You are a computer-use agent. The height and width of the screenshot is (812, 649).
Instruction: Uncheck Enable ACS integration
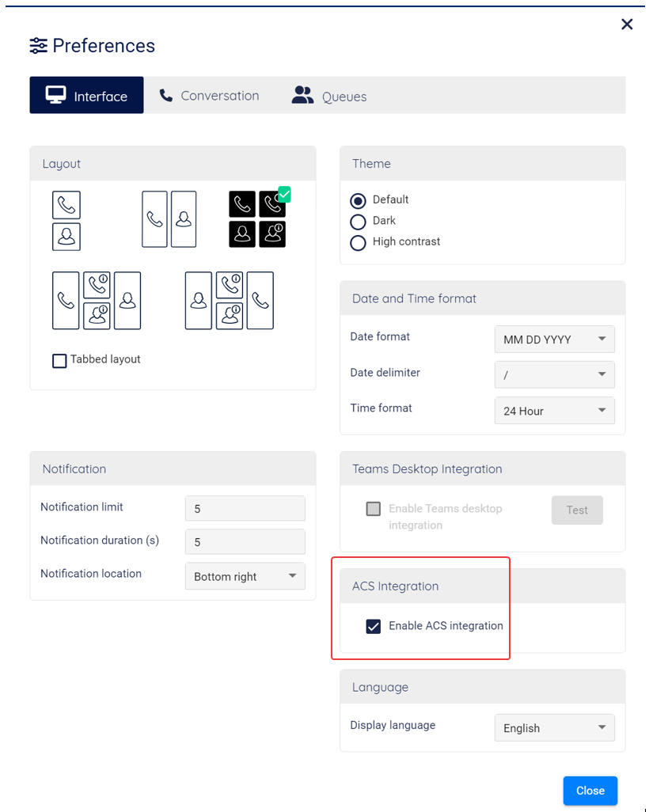point(374,627)
